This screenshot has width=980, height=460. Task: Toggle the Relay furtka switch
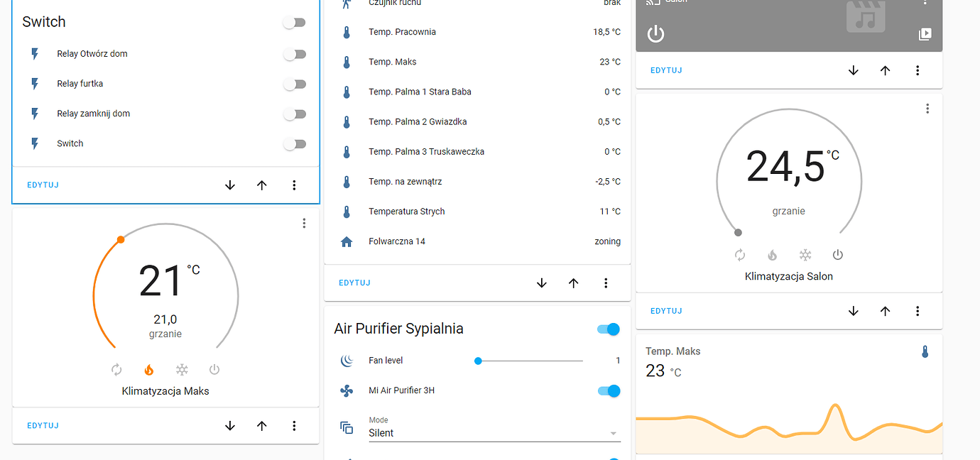294,84
